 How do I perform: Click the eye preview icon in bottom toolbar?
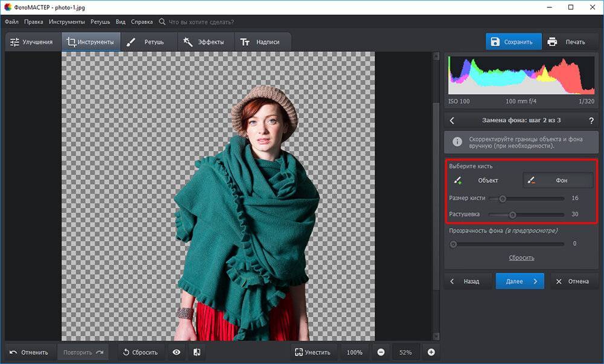176,353
